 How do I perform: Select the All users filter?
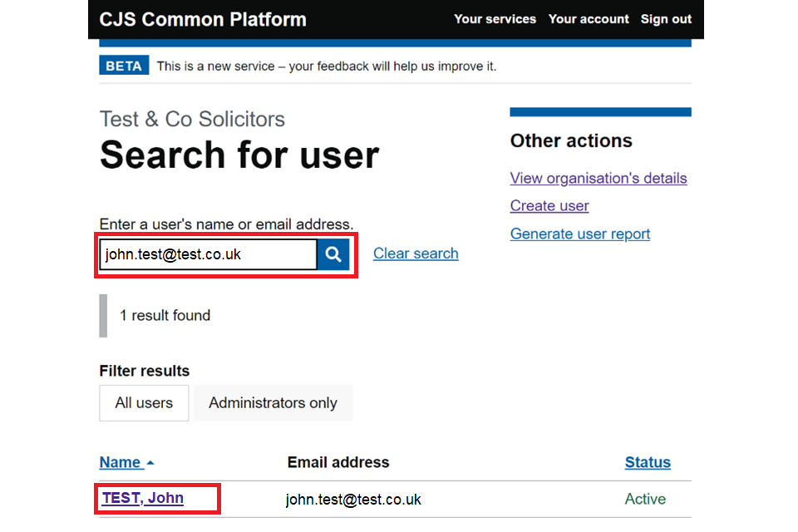143,402
